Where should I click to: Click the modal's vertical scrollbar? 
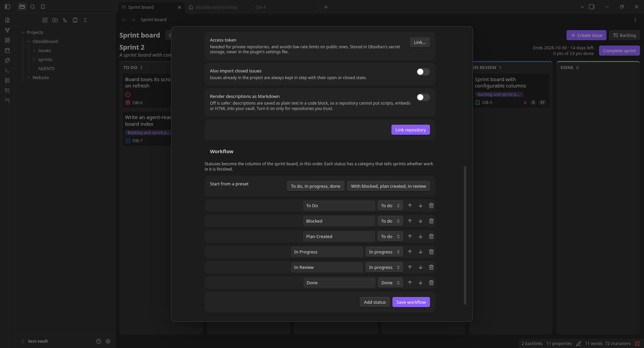pyautogui.click(x=465, y=235)
